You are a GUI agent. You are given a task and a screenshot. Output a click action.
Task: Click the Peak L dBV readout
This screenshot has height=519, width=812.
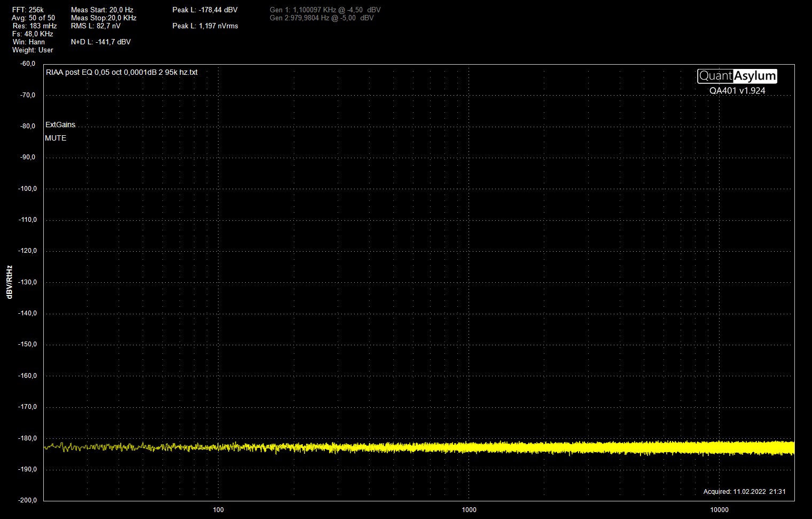(205, 10)
